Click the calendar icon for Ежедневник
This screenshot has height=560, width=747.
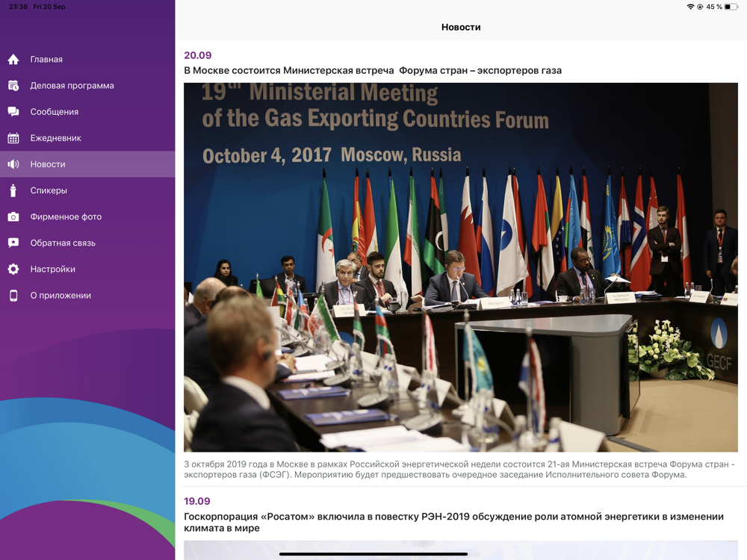point(13,138)
